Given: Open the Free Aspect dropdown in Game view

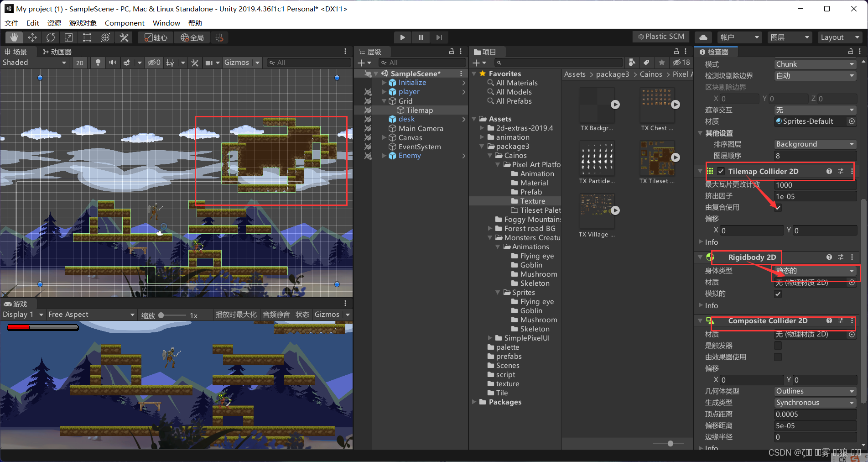Looking at the screenshot, I should (91, 315).
